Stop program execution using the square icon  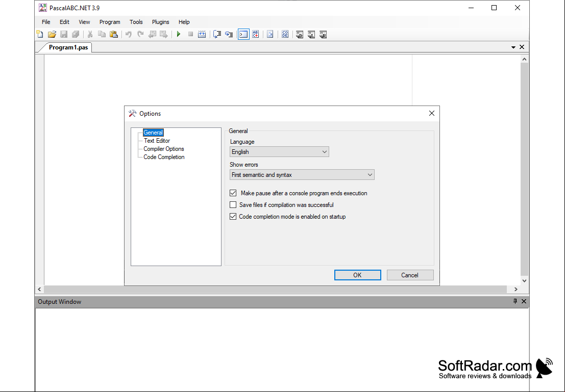click(190, 35)
